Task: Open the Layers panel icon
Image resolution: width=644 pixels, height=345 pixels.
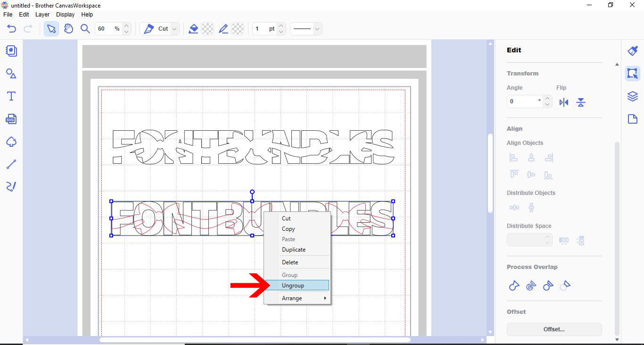Action: click(633, 96)
